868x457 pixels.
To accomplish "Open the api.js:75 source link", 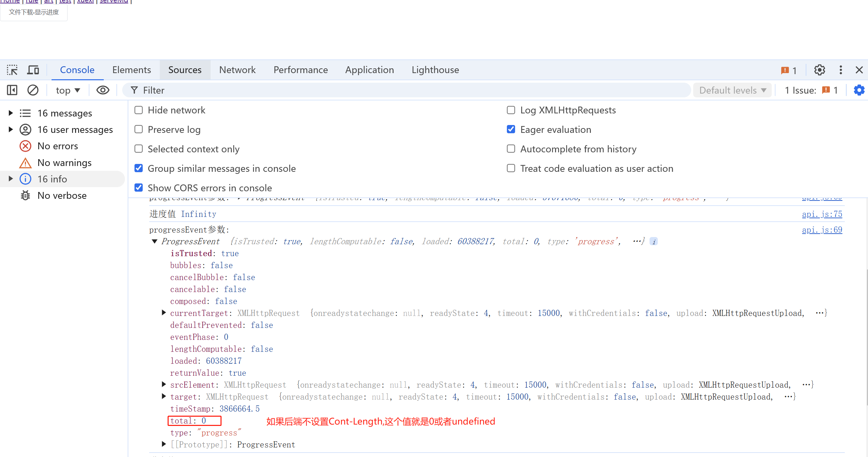I will tap(822, 214).
